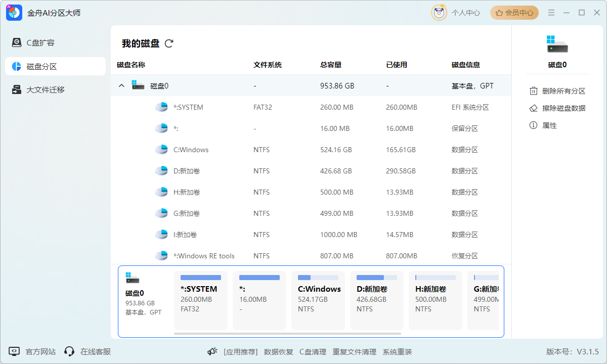Click the 擦除磁盘数据 eraser icon
This screenshot has width=607, height=364.
point(533,108)
